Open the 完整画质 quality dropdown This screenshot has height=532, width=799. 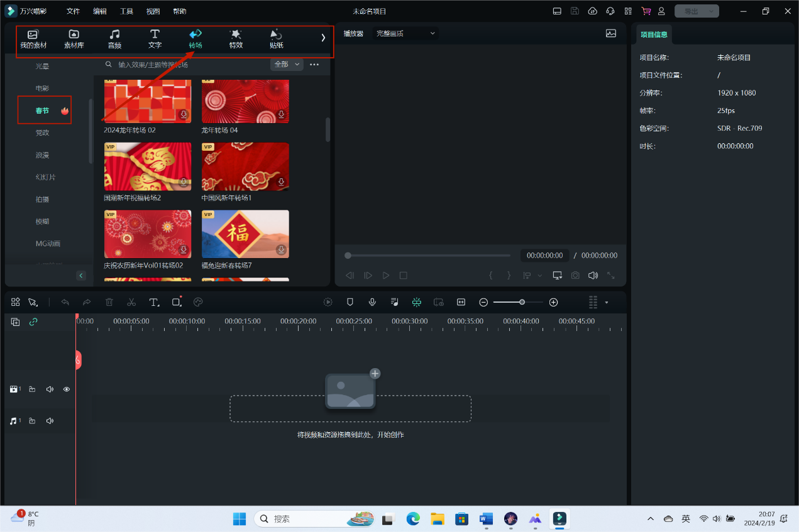point(405,33)
